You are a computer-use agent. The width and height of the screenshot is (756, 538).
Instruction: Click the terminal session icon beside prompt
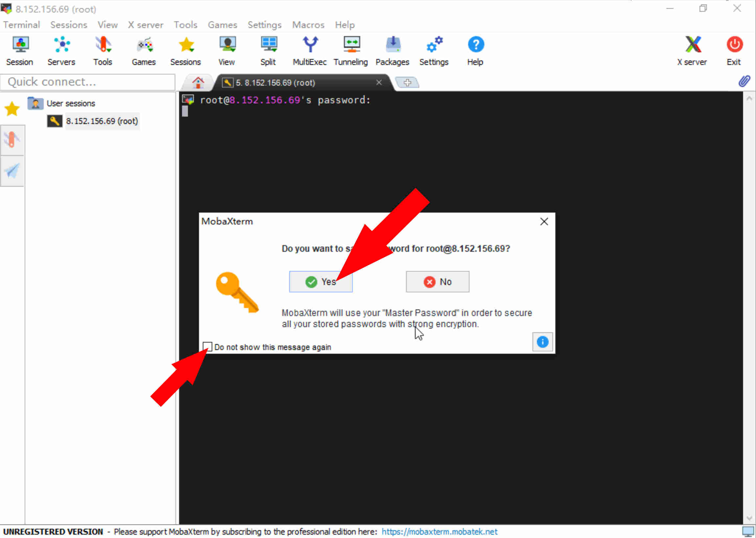tap(188, 100)
